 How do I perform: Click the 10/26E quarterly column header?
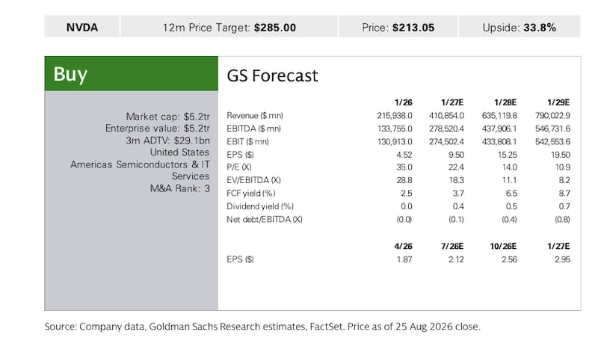[503, 246]
